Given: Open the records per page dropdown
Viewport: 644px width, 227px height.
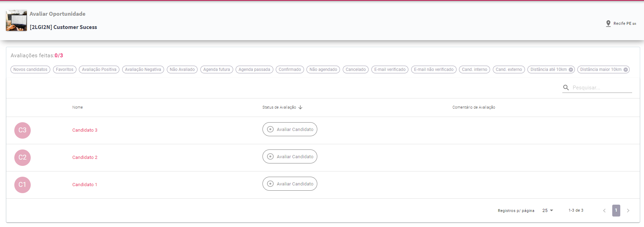Looking at the screenshot, I should [x=548, y=211].
